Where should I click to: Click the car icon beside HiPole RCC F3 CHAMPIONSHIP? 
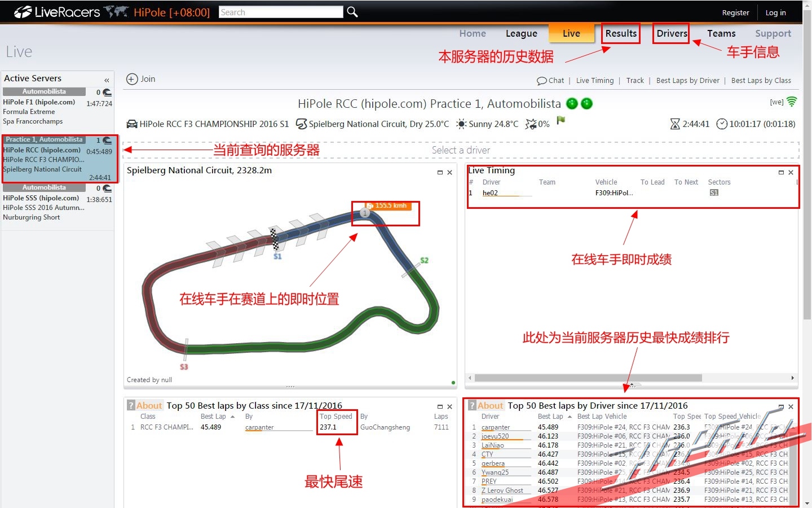tap(132, 124)
